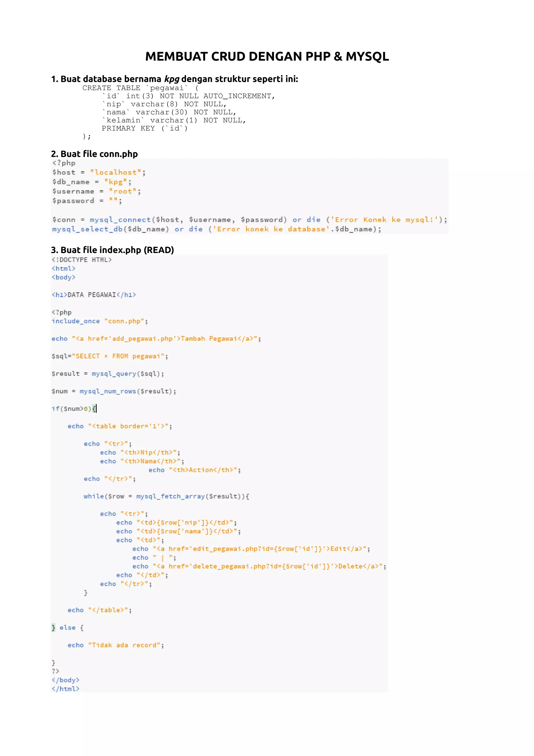Click the echo 'edit_pegawai.php?id=' line

[x=251, y=549]
